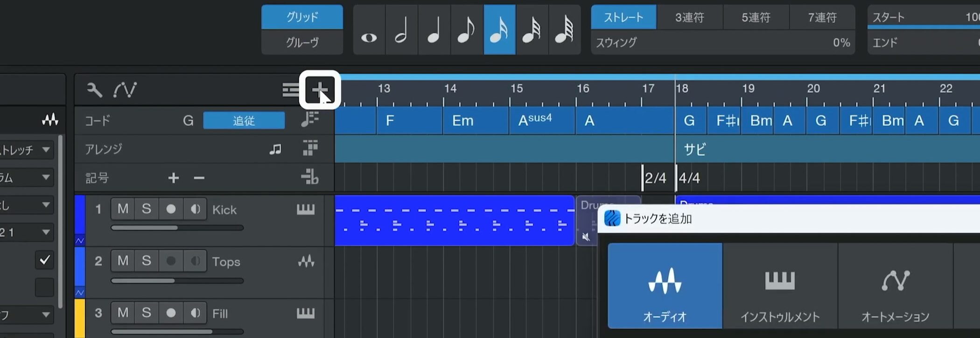
Task: Choose the インストゥルメント track type
Action: click(780, 285)
